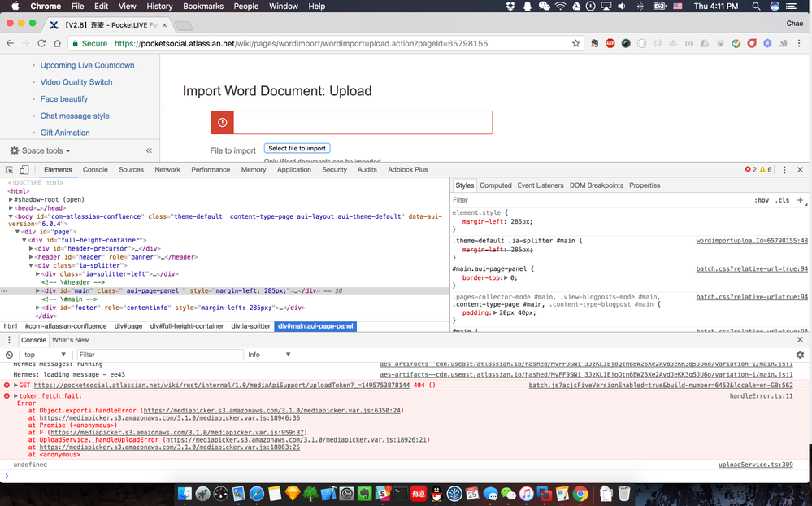Bookmark this page with the star icon
The image size is (812, 506).
[x=575, y=44]
